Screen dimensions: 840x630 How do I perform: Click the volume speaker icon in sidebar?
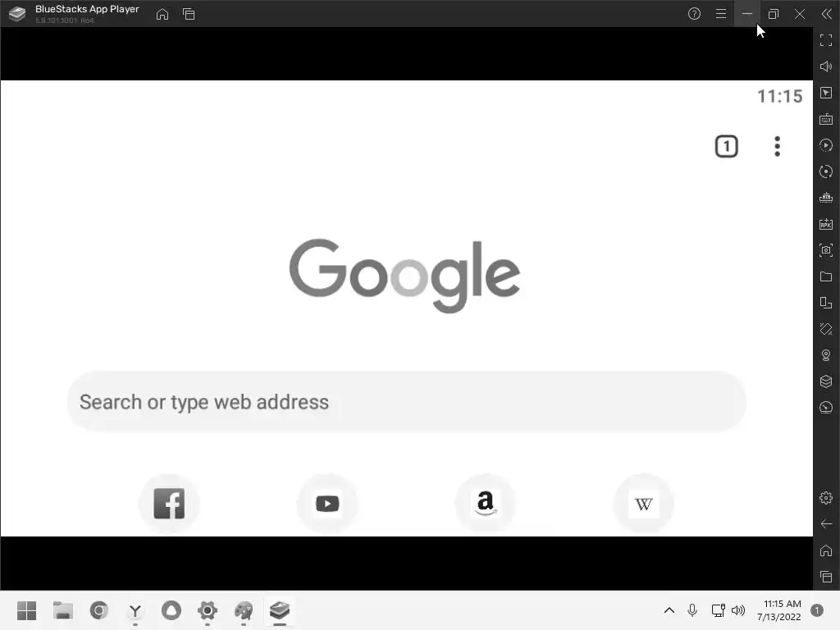point(826,66)
